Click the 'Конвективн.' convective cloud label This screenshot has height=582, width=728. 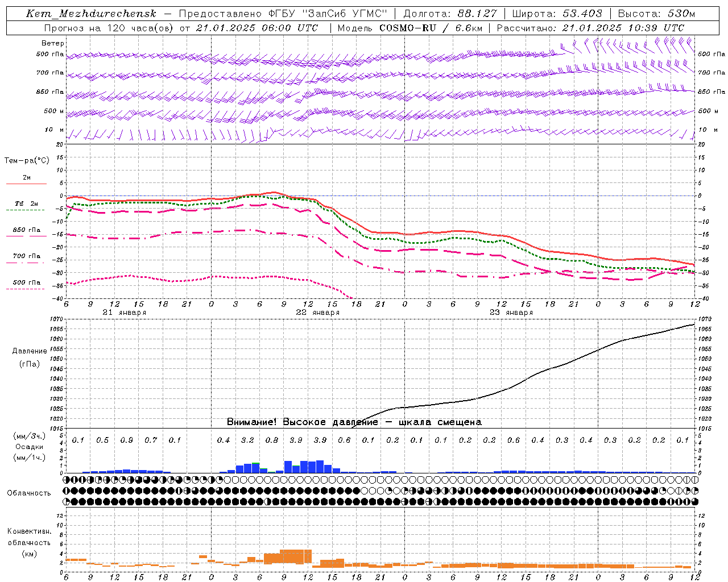coord(29,531)
